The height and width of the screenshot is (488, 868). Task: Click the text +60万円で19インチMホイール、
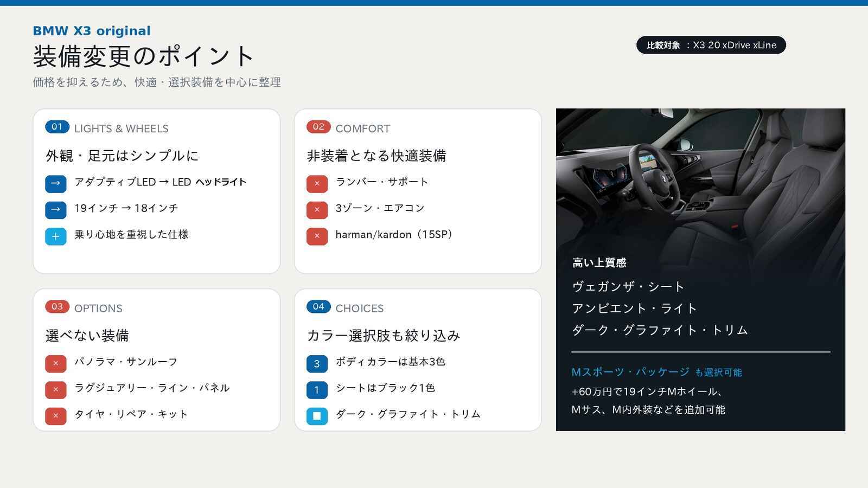(647, 391)
